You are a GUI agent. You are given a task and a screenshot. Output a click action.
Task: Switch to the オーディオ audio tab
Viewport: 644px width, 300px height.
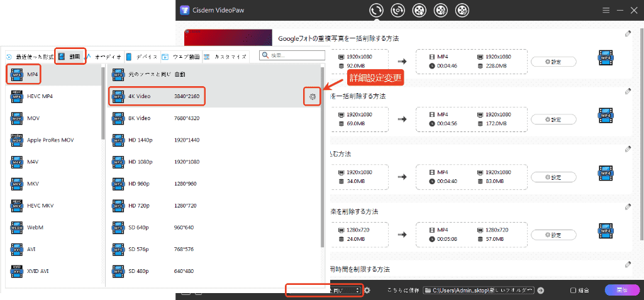(x=104, y=56)
